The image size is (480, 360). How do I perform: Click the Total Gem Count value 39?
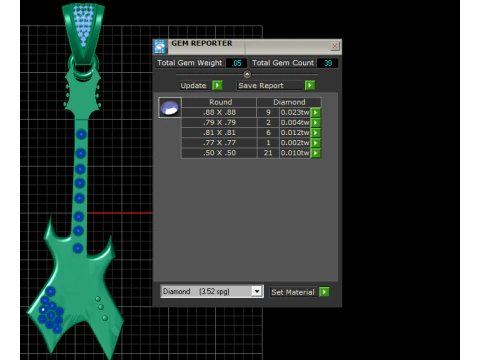[328, 63]
